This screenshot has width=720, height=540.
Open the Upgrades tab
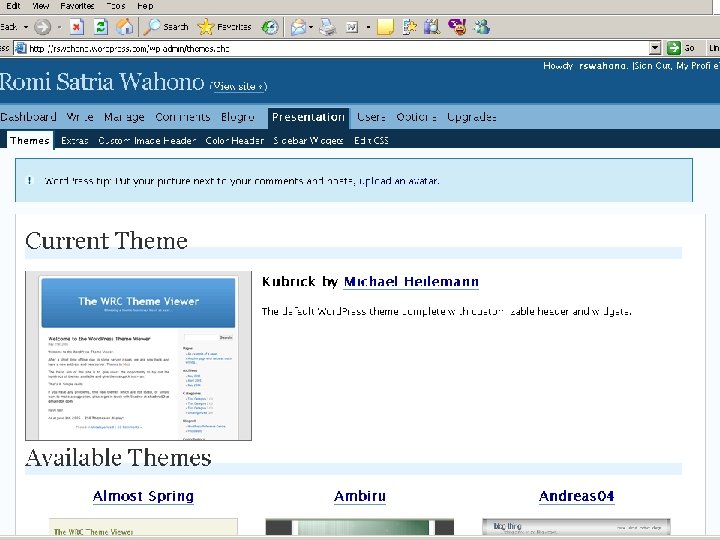pos(472,117)
